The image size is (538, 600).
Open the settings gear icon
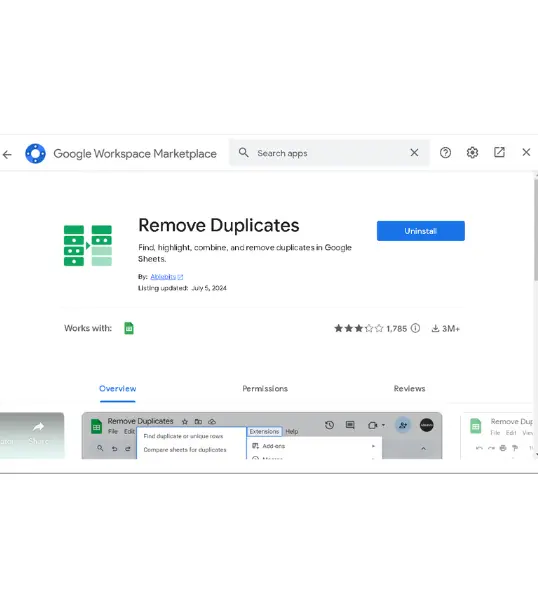[472, 153]
